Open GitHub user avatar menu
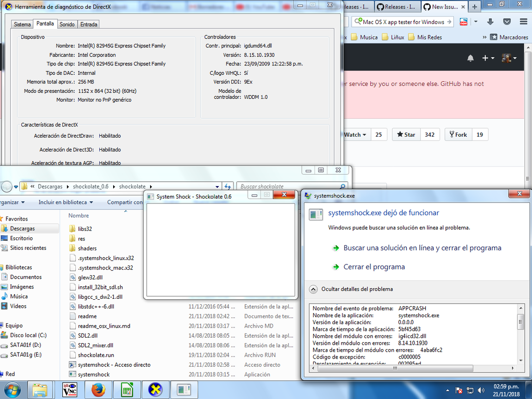The width and height of the screenshot is (532, 399). point(509,58)
